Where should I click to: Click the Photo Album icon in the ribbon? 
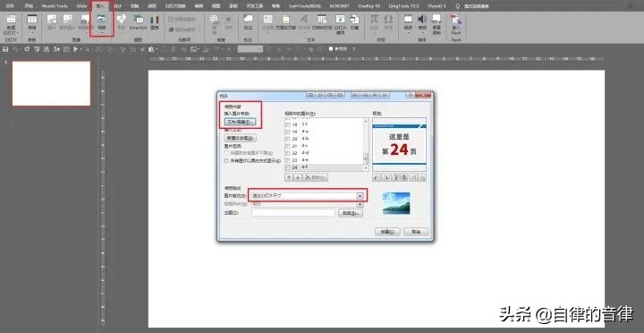coord(101,19)
